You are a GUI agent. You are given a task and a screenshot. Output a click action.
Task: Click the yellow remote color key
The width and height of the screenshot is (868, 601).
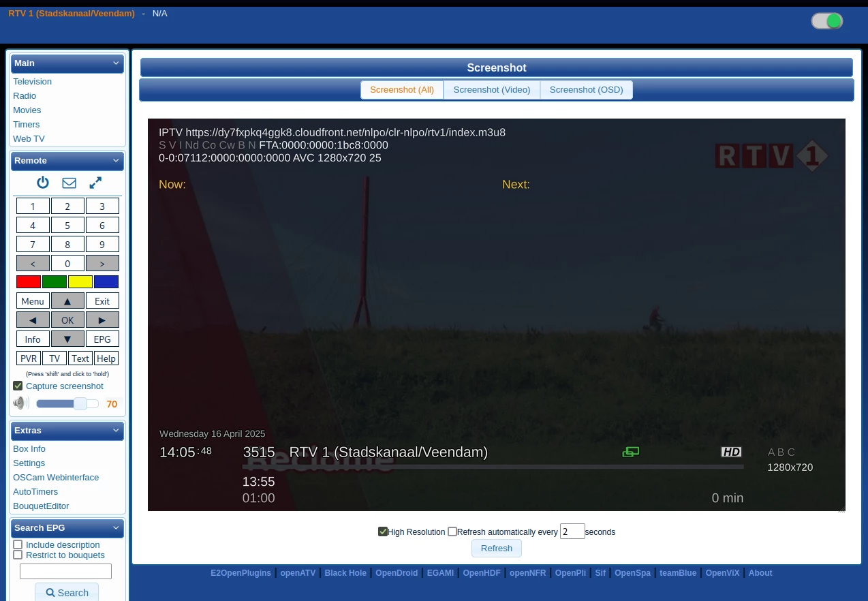(x=80, y=282)
